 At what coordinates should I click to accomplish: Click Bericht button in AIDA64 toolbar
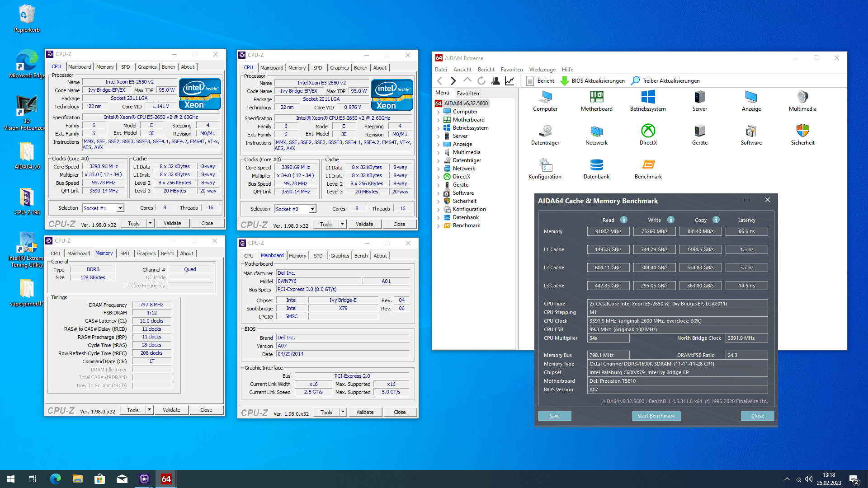click(x=541, y=81)
